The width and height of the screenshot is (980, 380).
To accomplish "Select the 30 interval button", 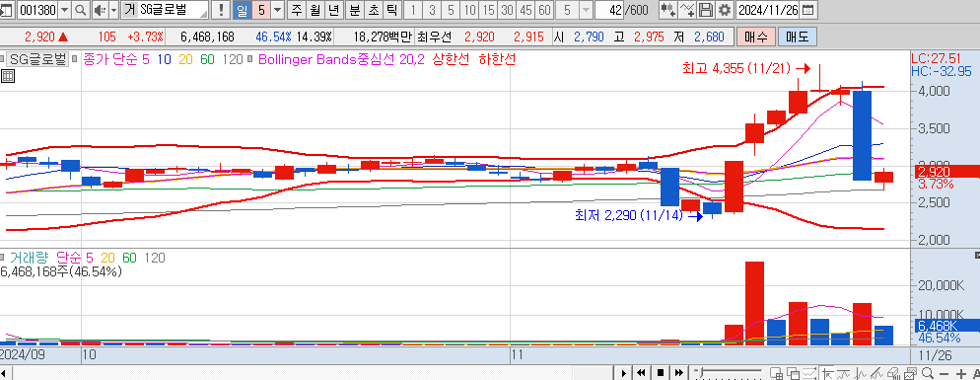I will (x=507, y=10).
